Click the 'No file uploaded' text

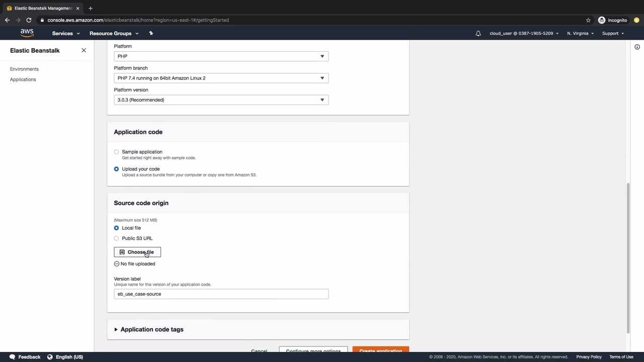(138, 263)
